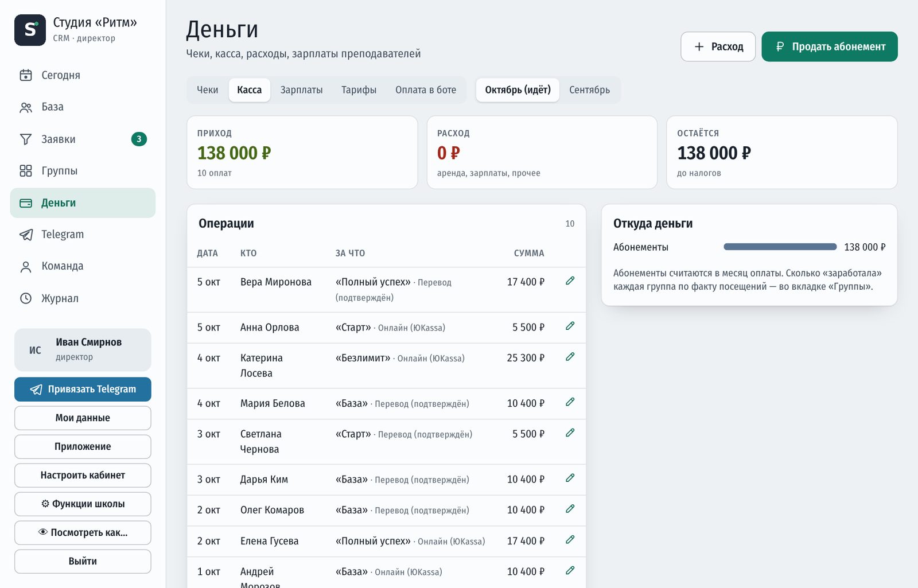Viewport: 918px width, 588px height.
Task: Open Мои данные
Action: [83, 418]
